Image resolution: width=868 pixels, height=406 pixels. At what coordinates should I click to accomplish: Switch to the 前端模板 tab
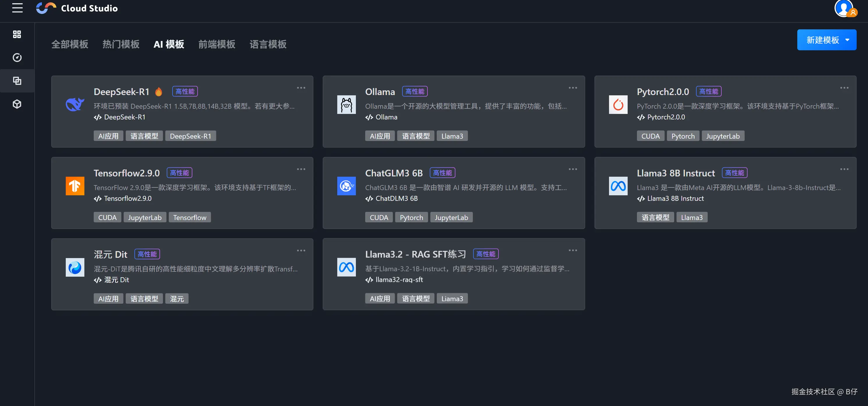(x=217, y=44)
